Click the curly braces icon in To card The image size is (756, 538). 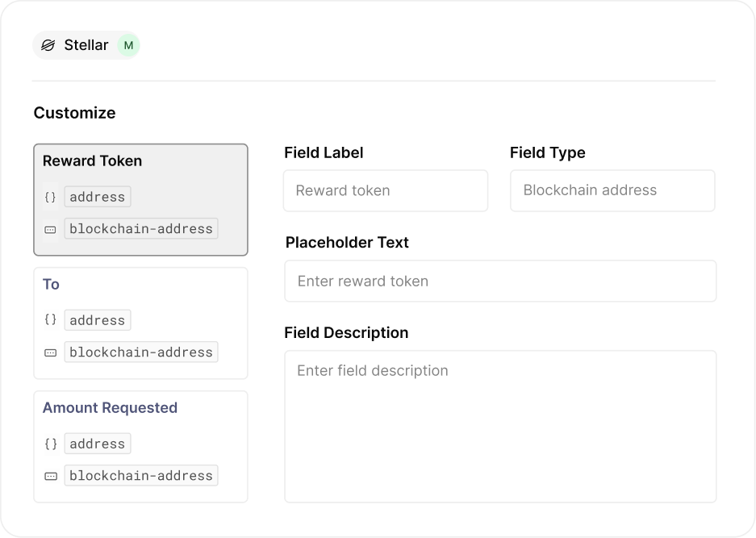tap(50, 320)
